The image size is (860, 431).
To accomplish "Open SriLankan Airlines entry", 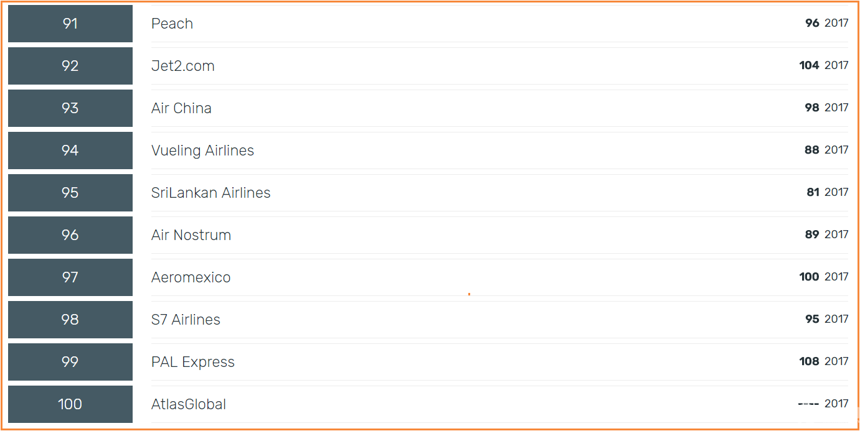I will pyautogui.click(x=211, y=192).
